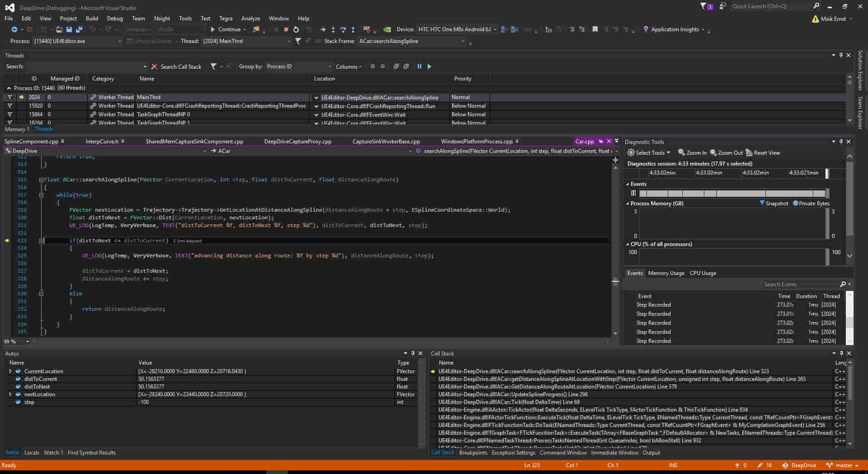Image resolution: width=868 pixels, height=474 pixels.
Task: Open Select Tools dropdown in Diagnostic Tools
Action: click(649, 153)
